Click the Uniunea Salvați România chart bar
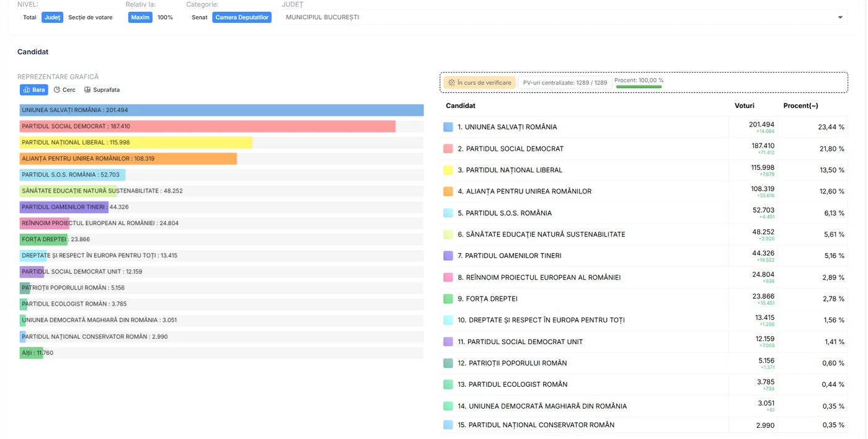This screenshot has height=439, width=868. (x=221, y=110)
